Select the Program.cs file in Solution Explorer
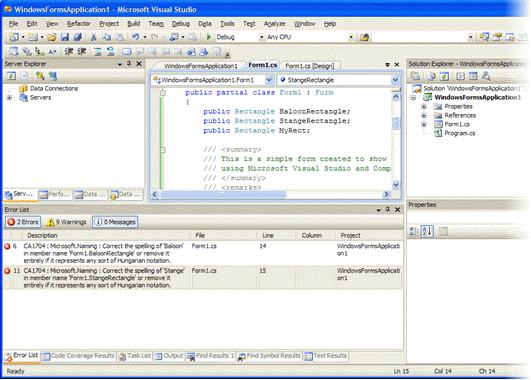 [460, 133]
